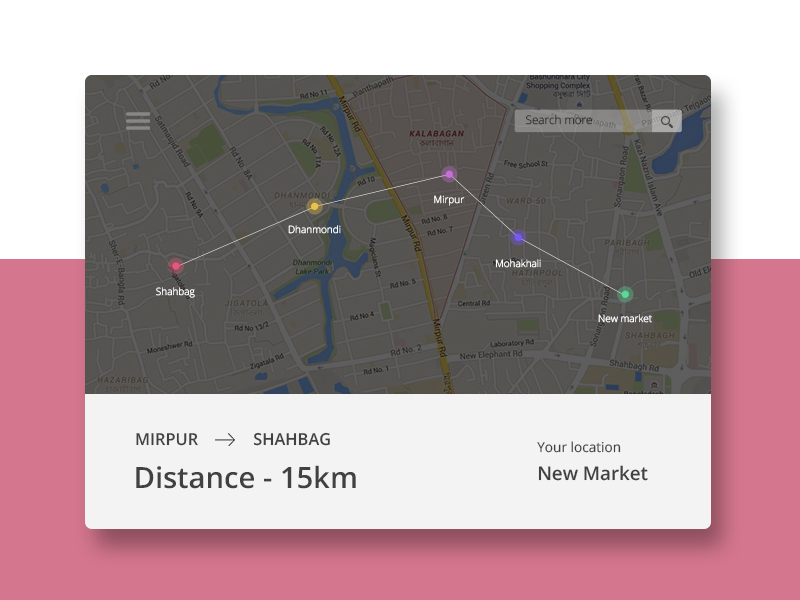Viewport: 800px width, 600px height.
Task: Focus the Search more input field
Action: pyautogui.click(x=582, y=121)
